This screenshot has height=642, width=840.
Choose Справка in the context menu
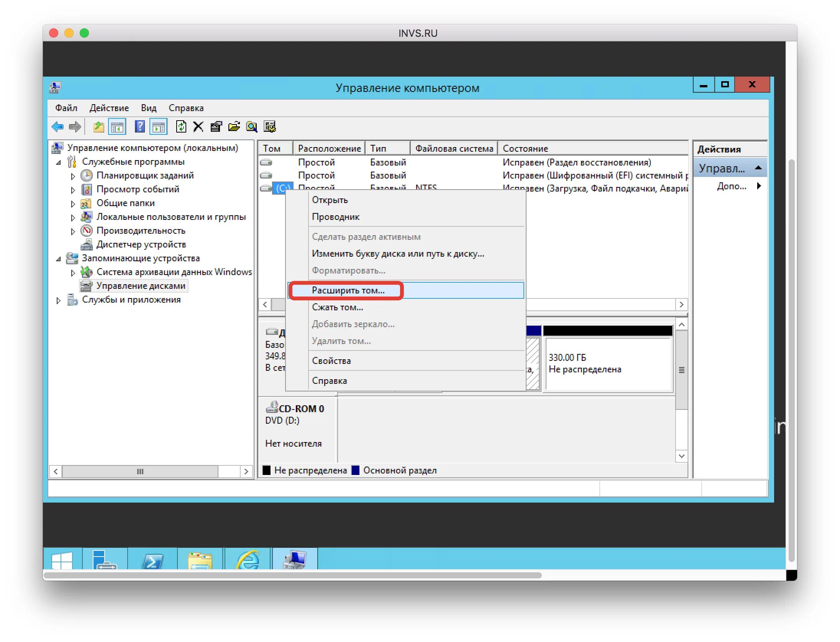[x=406, y=381]
